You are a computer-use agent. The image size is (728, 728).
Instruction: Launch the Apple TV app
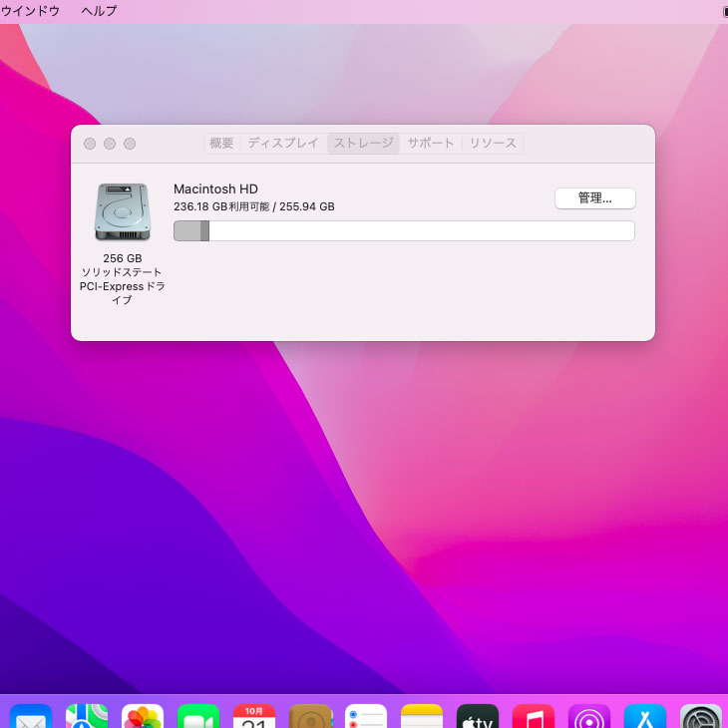click(x=478, y=716)
